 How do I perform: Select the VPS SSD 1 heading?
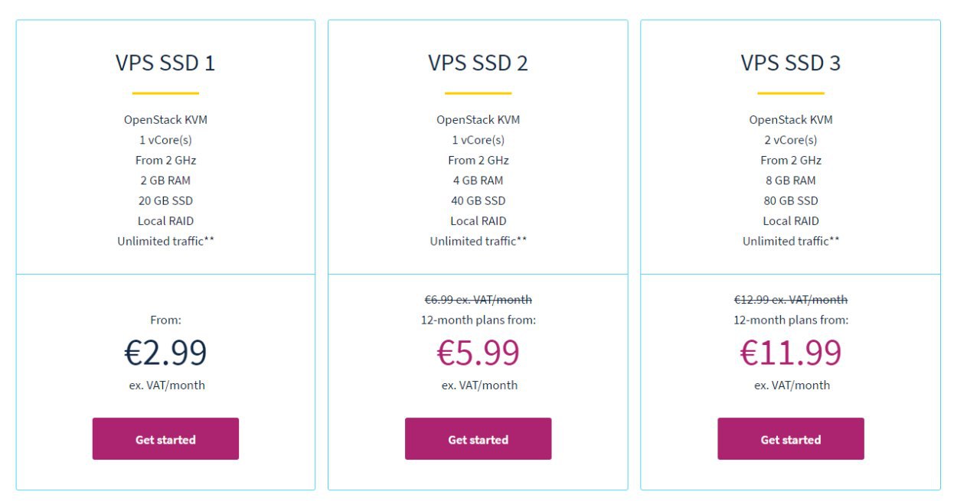(x=165, y=63)
